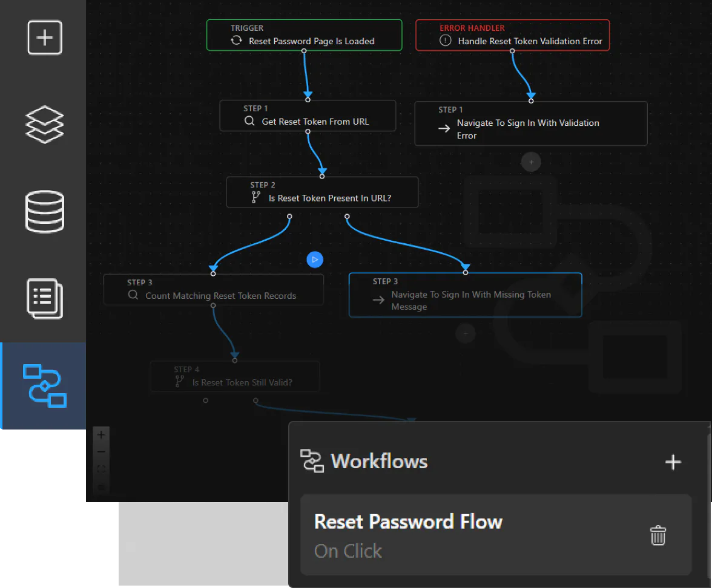Click the add (plus) icon in sidebar
Viewport: 712px width, 588px height.
45,38
